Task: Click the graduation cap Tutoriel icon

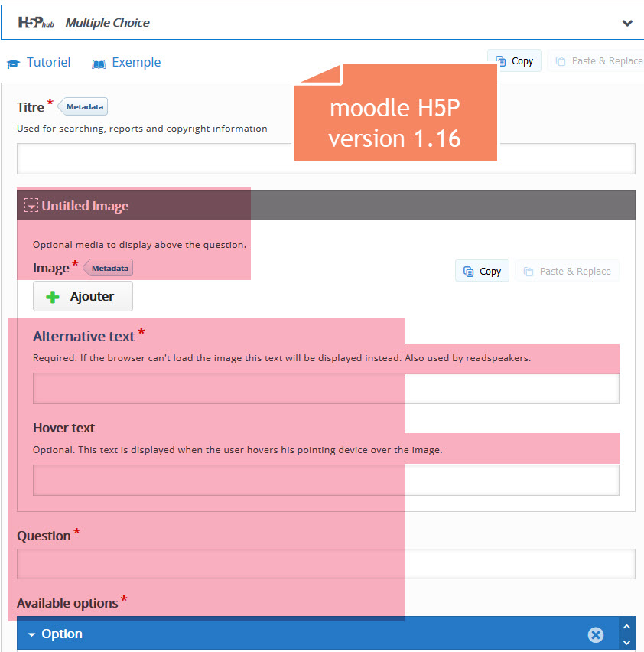Action: [13, 64]
